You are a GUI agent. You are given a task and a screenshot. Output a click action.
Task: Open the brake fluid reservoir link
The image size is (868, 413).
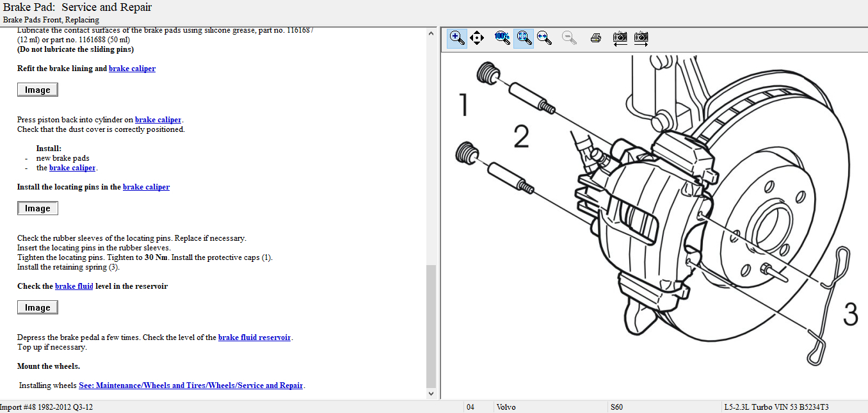pyautogui.click(x=255, y=337)
